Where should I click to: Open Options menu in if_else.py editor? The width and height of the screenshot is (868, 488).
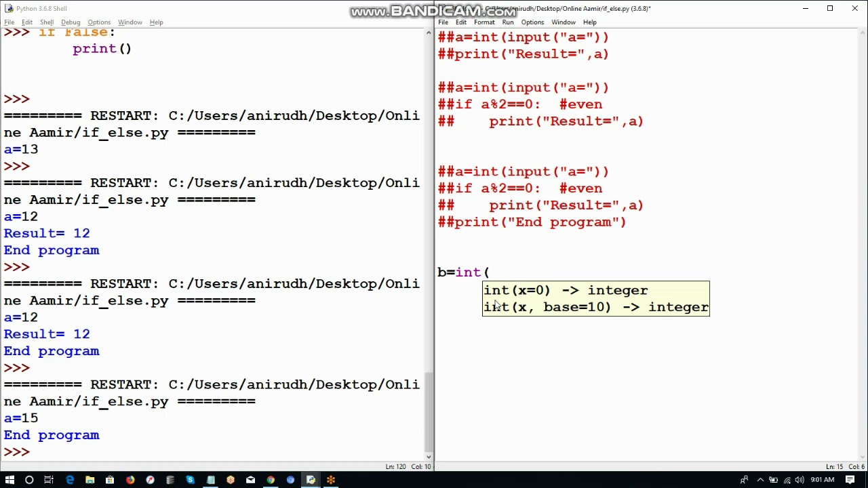532,22
